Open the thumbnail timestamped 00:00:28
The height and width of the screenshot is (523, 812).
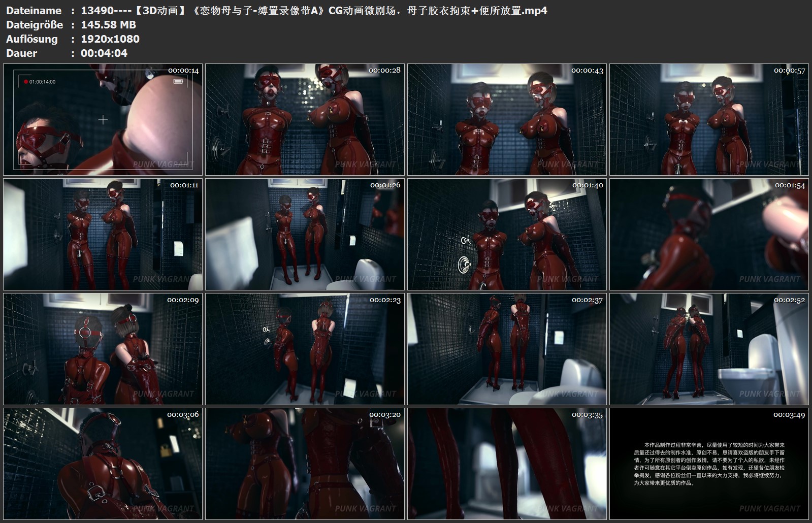coord(305,120)
